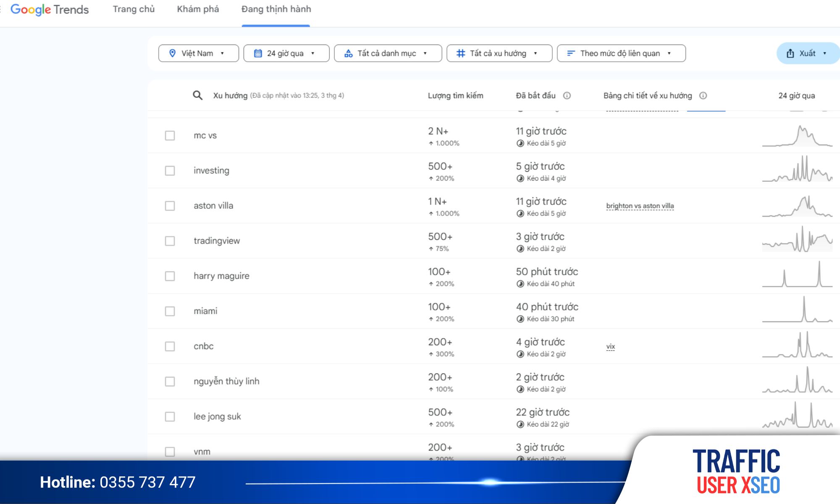Select the harry maguire checkbox
Screen dimensions: 840x504
pyautogui.click(x=170, y=276)
